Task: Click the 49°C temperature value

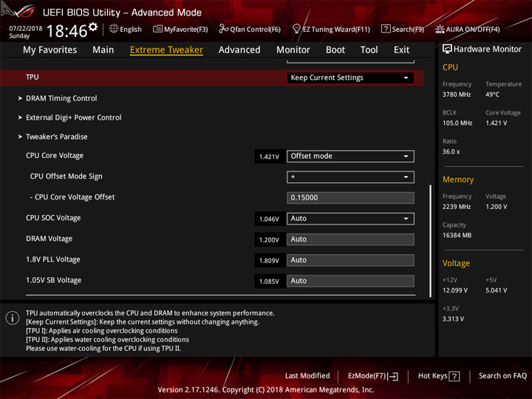Action: click(492, 95)
